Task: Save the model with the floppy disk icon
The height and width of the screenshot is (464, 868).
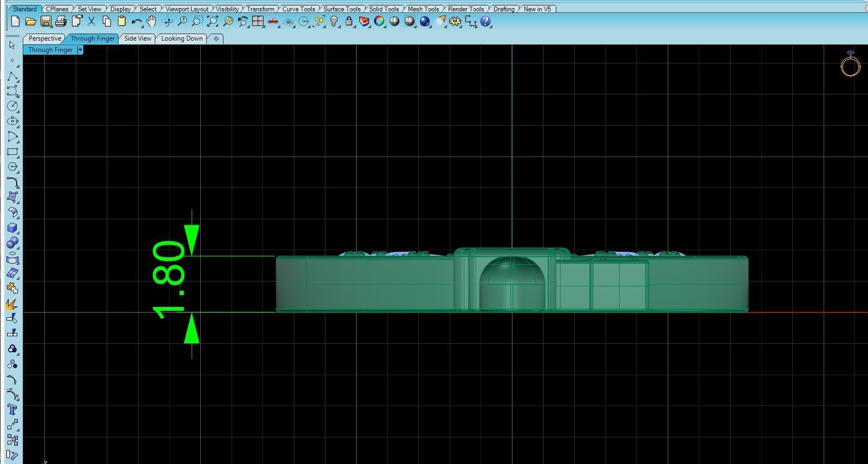Action: click(46, 22)
